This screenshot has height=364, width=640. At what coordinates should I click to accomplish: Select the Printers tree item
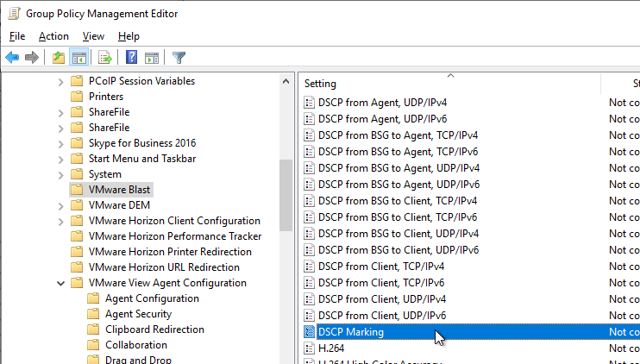coord(106,97)
